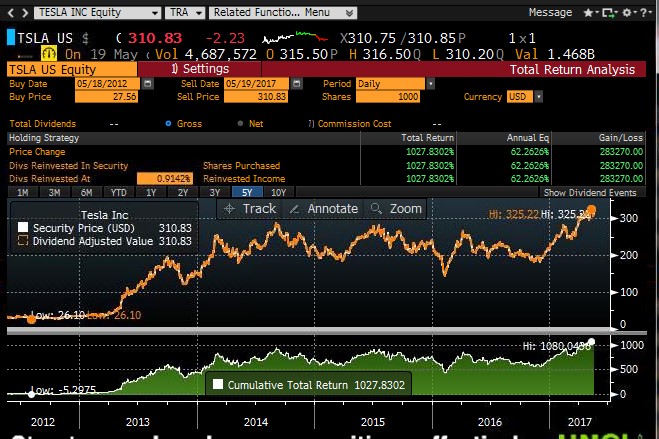Click the Buy Price input field

(x=107, y=97)
